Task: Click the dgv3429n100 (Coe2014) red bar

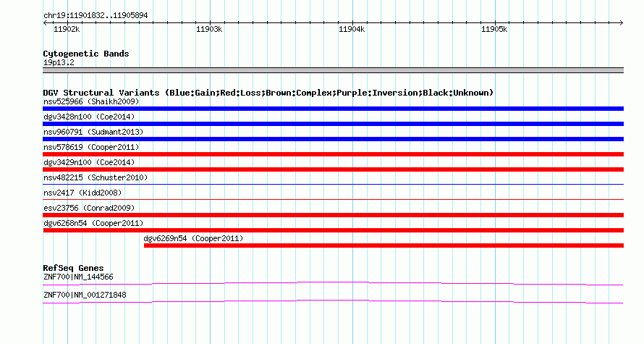Action: tap(333, 169)
